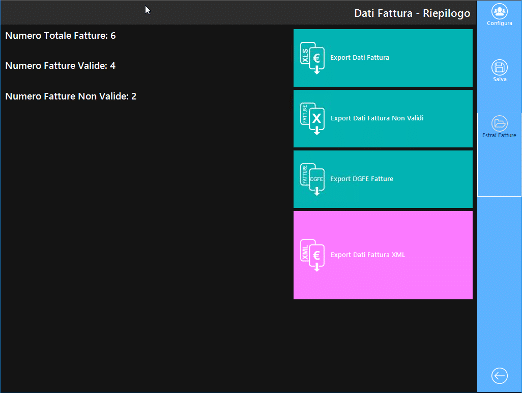
Task: Click the Dati Fattura - Riepilogo title
Action: [x=412, y=13]
